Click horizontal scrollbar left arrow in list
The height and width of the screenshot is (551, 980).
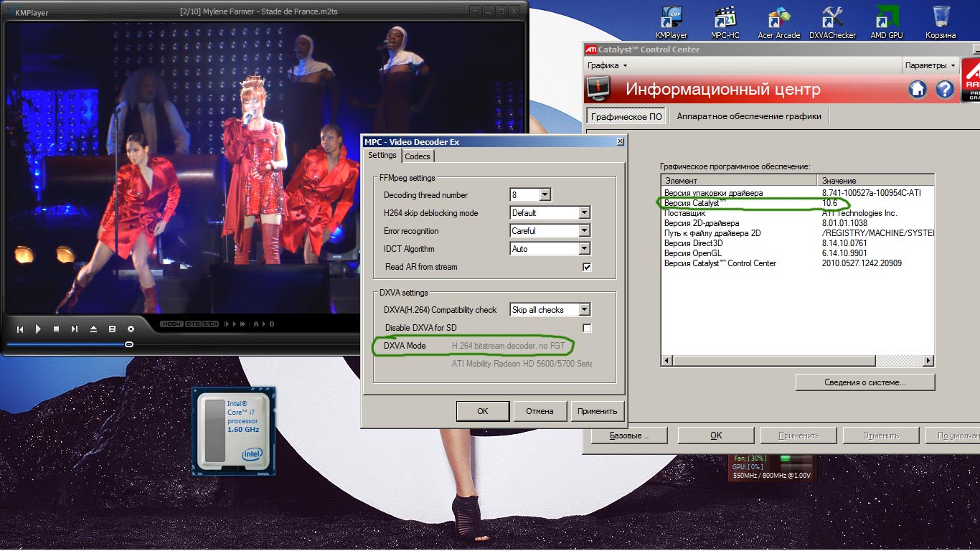pos(667,361)
